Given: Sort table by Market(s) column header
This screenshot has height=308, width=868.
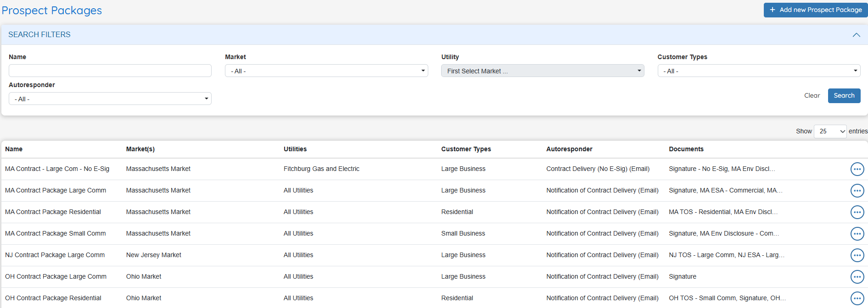Looking at the screenshot, I should [x=140, y=149].
